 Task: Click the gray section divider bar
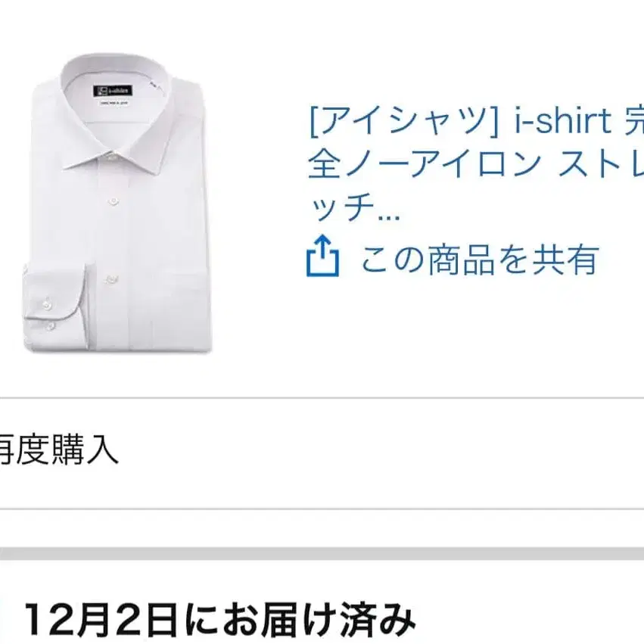(x=322, y=554)
